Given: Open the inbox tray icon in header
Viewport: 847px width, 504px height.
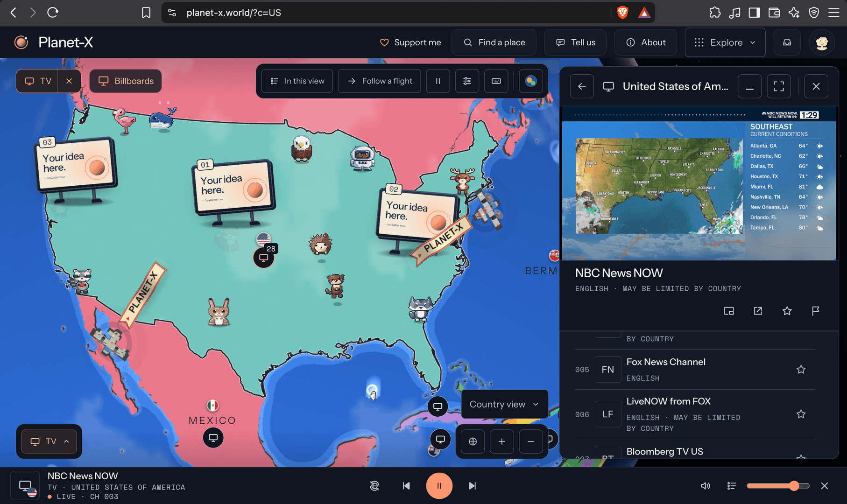Looking at the screenshot, I should (787, 42).
